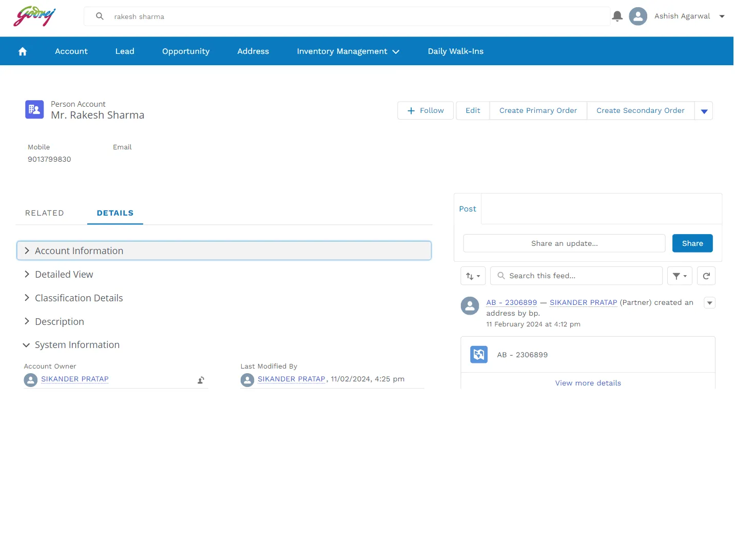
Task: Click the user avatar icon beside Ashish Agarwal
Action: tap(638, 16)
